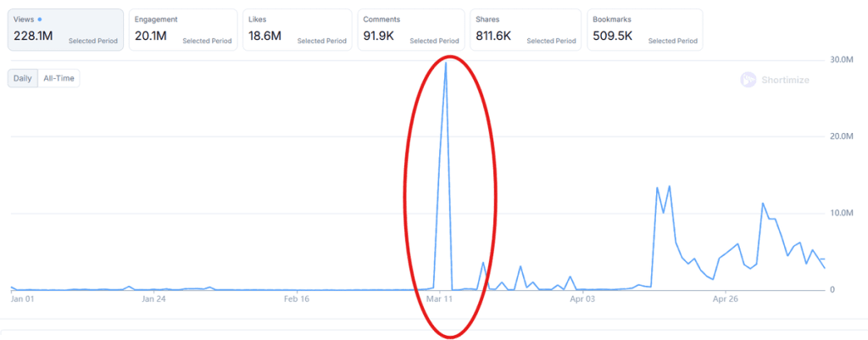Screen dimensions: 868x340
Task: Click the Feb 16 x-axis date label
Action: click(x=297, y=299)
